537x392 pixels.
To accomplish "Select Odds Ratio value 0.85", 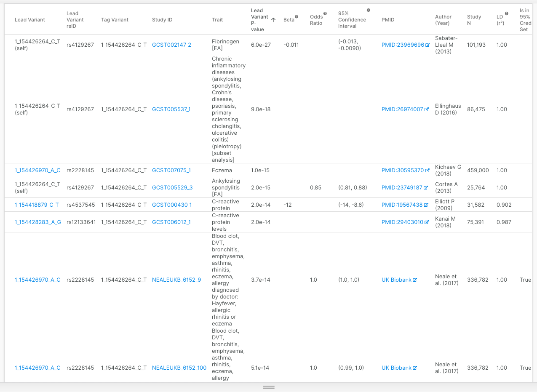I will (x=316, y=188).
